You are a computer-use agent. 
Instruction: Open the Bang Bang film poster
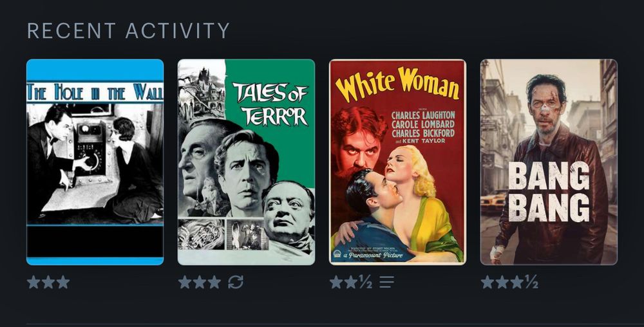pyautogui.click(x=549, y=162)
